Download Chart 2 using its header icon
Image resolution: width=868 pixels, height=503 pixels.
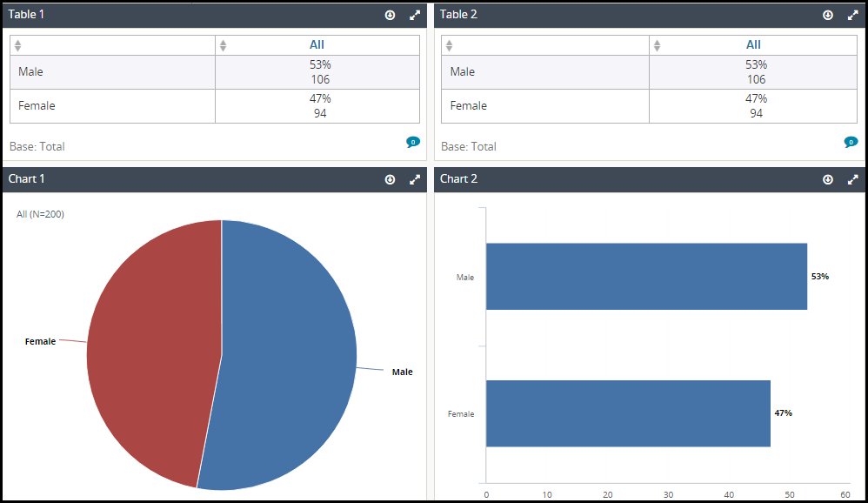click(828, 179)
